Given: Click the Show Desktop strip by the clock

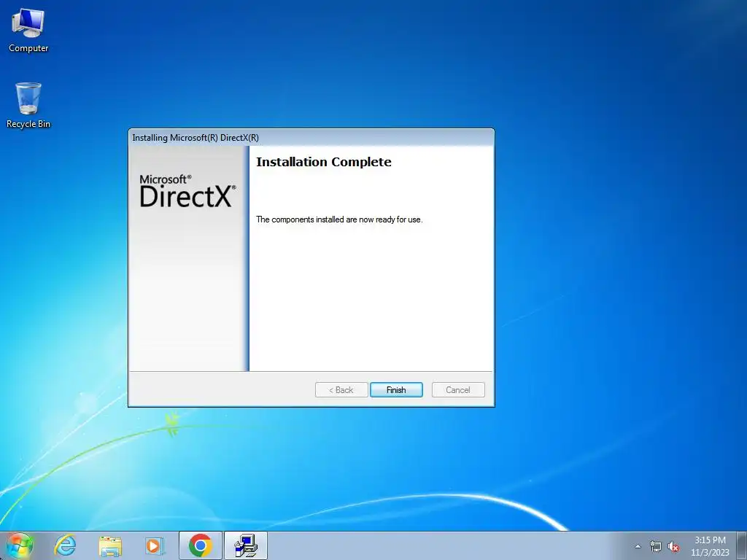Looking at the screenshot, I should click(x=742, y=545).
